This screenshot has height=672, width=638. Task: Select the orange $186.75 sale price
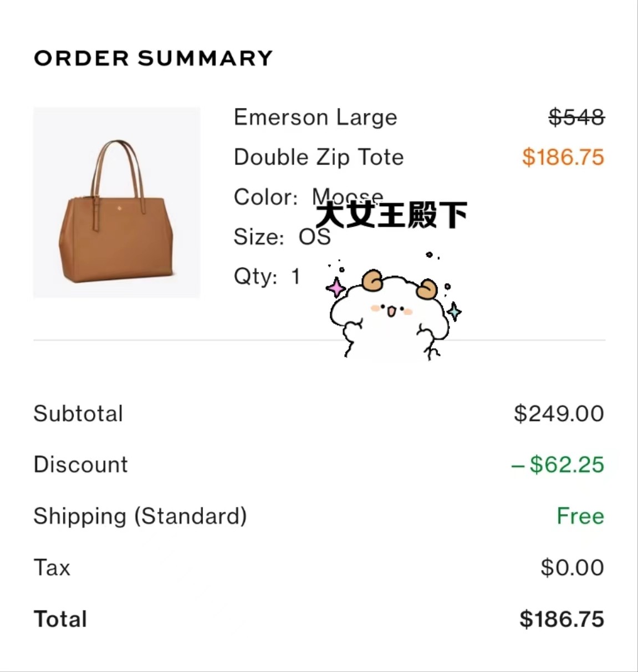(x=563, y=157)
